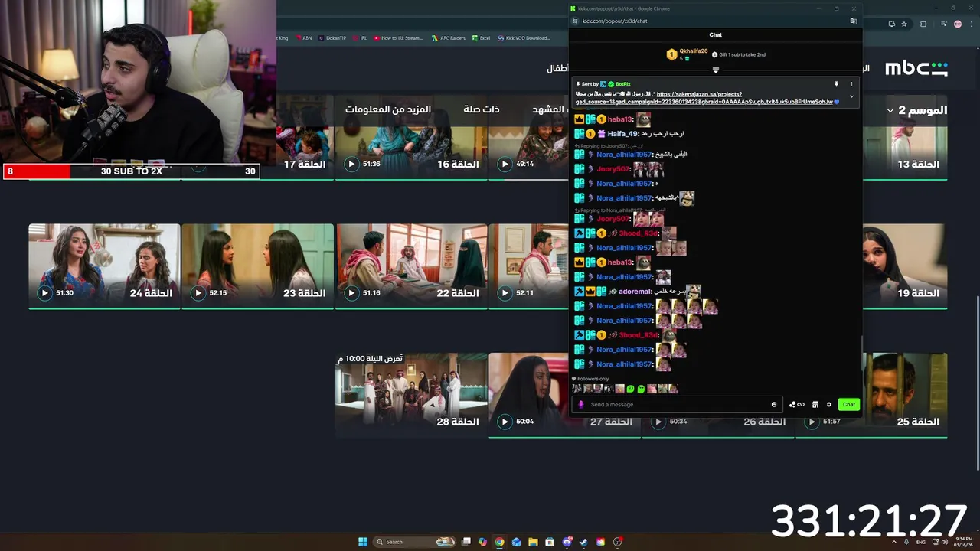
Task: Open episode 28 thumbnail airing tonight
Action: [411, 394]
